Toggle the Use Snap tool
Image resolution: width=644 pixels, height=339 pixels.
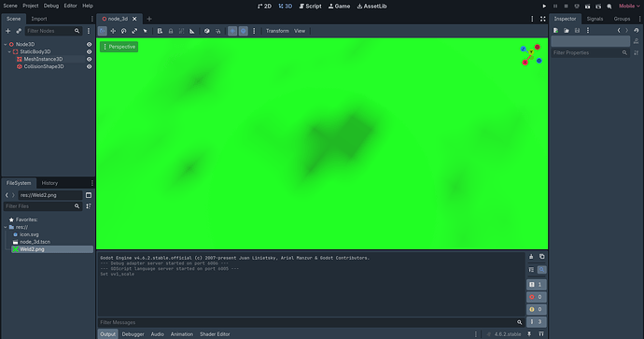pos(217,31)
